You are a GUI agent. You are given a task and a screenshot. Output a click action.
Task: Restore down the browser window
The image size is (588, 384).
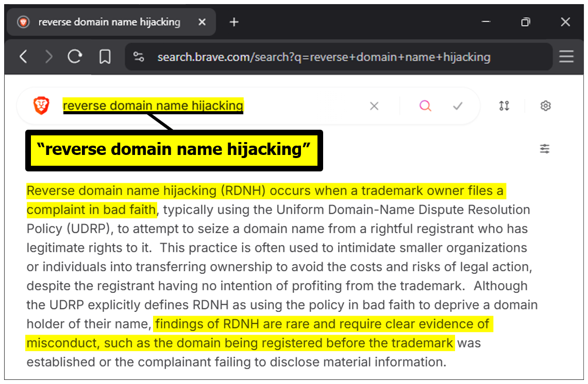pos(526,22)
